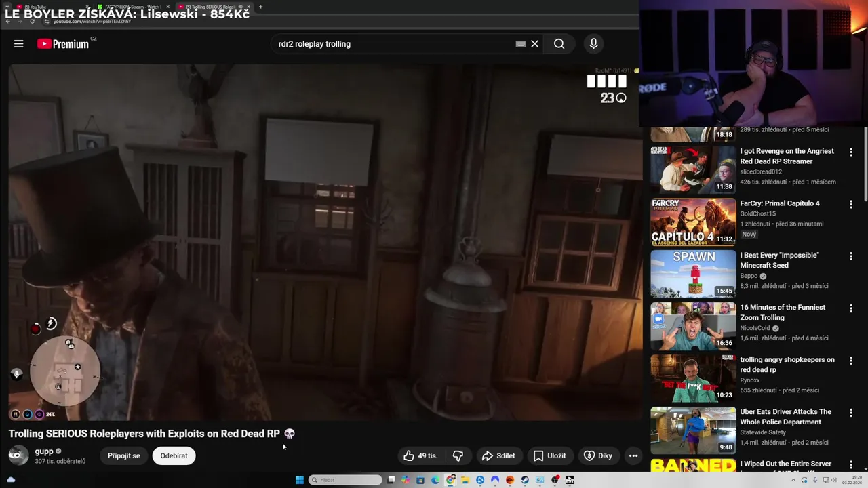Open Uber Eats Driver video thumbnail

pyautogui.click(x=693, y=430)
